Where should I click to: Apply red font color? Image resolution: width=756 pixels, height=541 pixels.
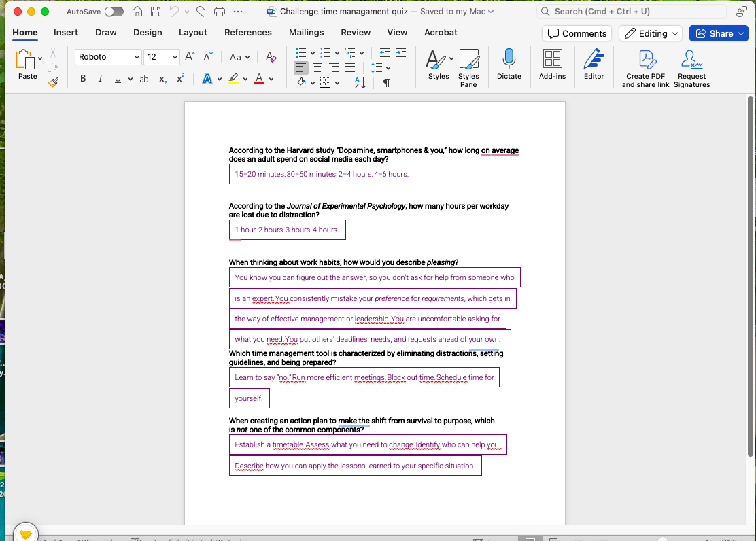click(259, 79)
